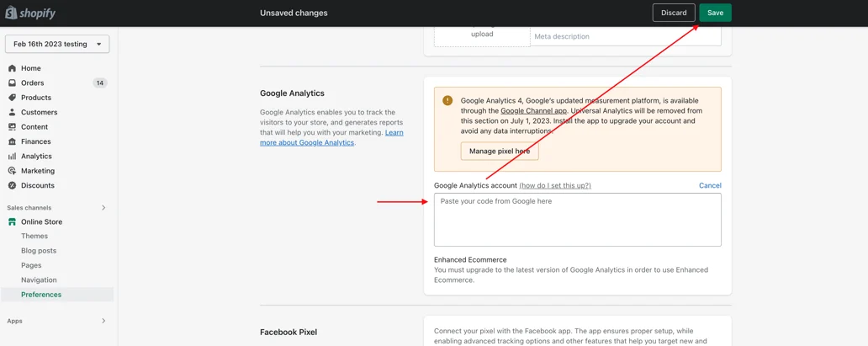Click the Analytics bar chart icon
Screen dimensions: 868x346
coord(12,157)
